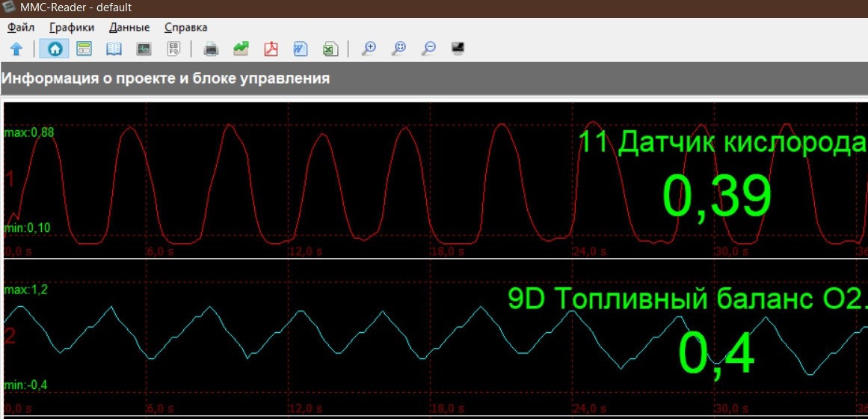868x419 pixels.
Task: Click the '11 Датчик кислорода' graph label
Action: coord(722,142)
